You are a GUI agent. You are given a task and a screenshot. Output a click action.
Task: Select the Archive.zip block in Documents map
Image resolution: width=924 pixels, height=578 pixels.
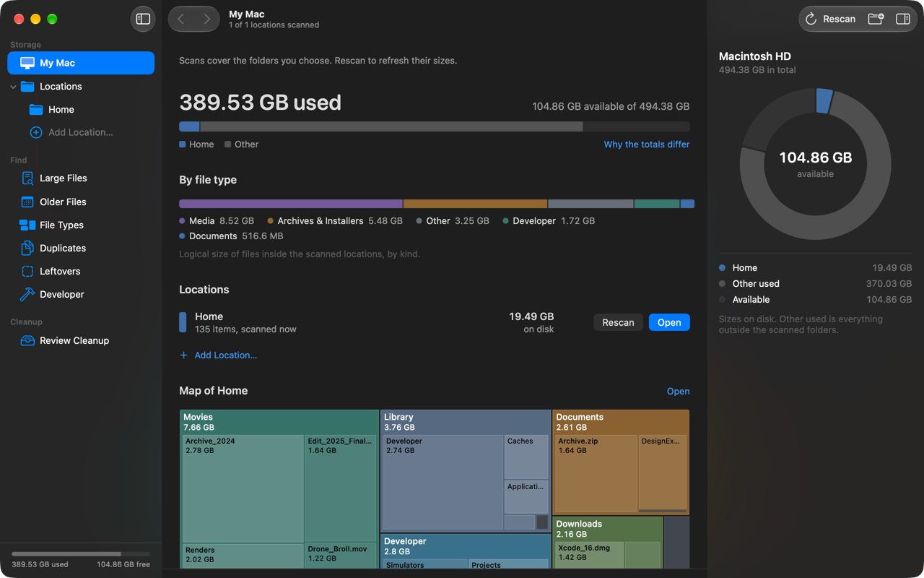click(596, 473)
